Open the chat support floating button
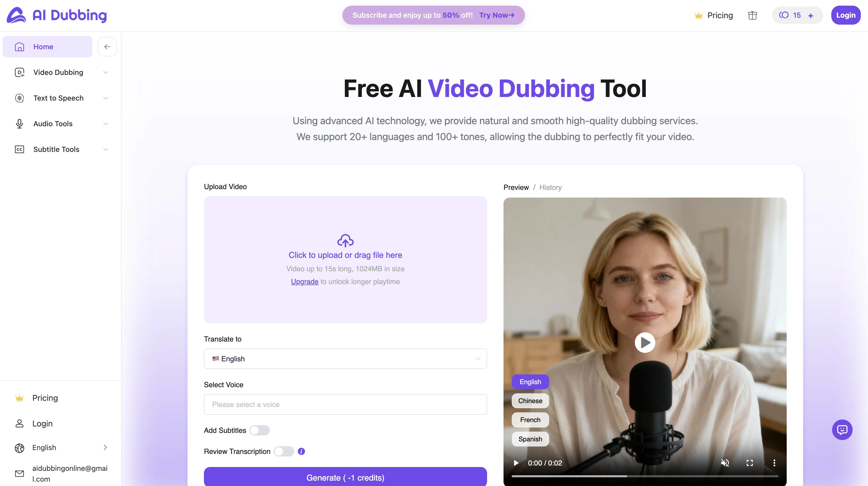 842,430
